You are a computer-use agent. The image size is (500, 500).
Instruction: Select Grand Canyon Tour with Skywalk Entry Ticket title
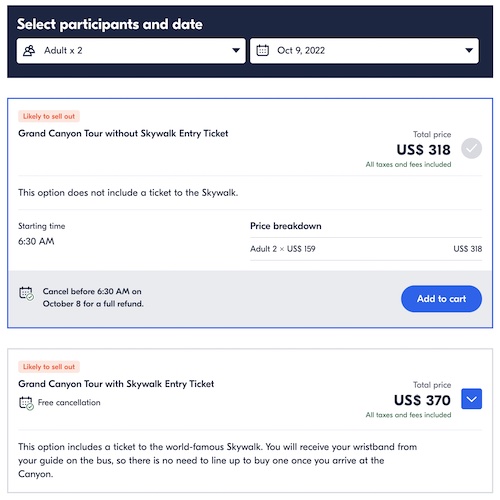pos(116,384)
